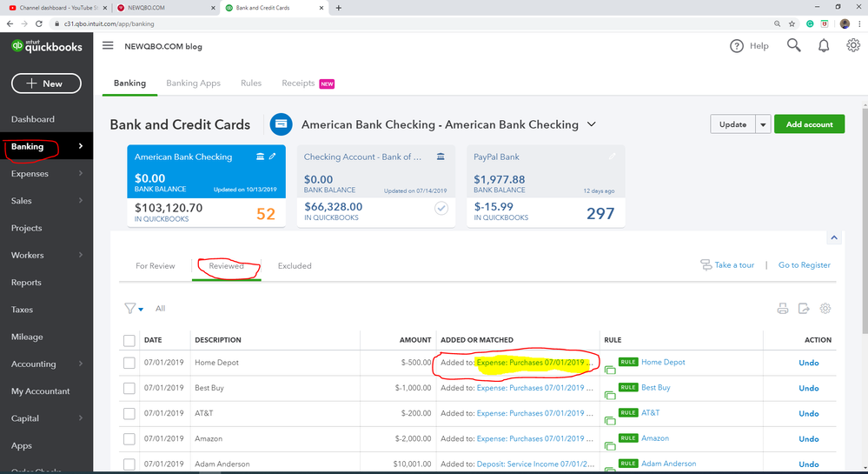Click the copy icon in the AT&T row

pos(610,421)
